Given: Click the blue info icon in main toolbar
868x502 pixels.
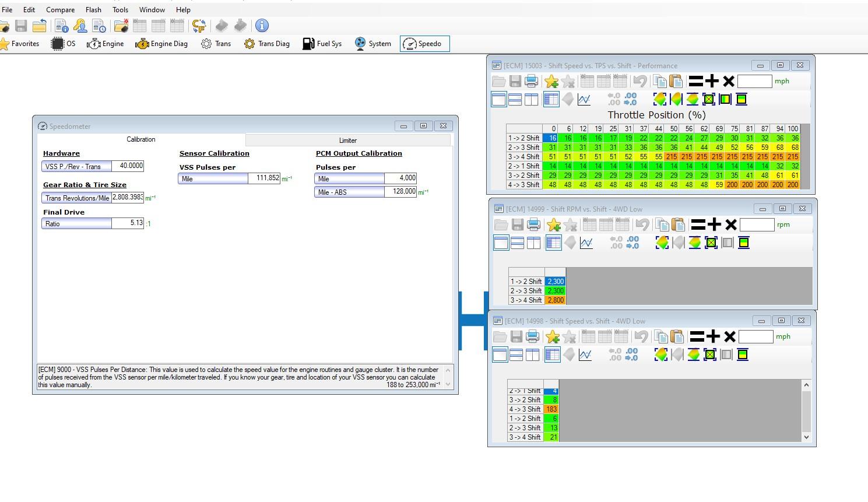Looking at the screenshot, I should coord(262,26).
